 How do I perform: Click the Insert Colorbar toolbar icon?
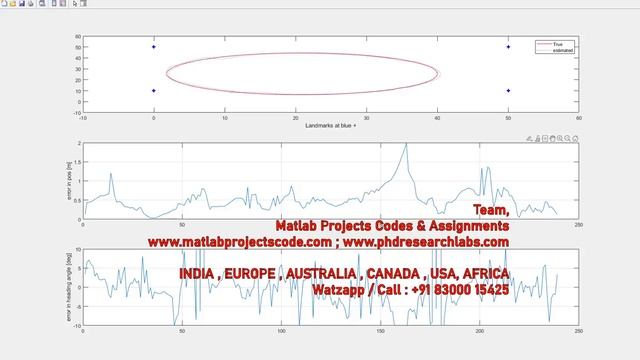(54, 3)
